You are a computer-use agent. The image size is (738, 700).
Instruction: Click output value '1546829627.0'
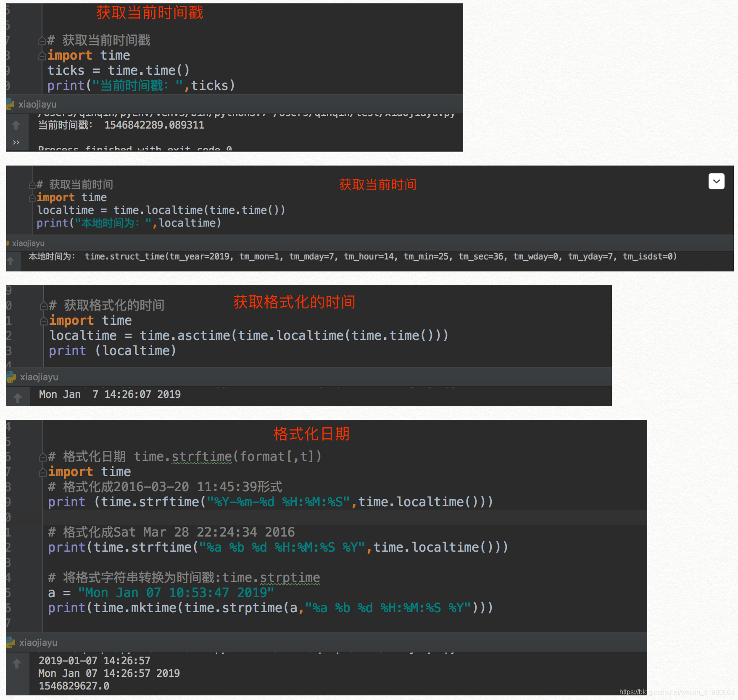74,686
